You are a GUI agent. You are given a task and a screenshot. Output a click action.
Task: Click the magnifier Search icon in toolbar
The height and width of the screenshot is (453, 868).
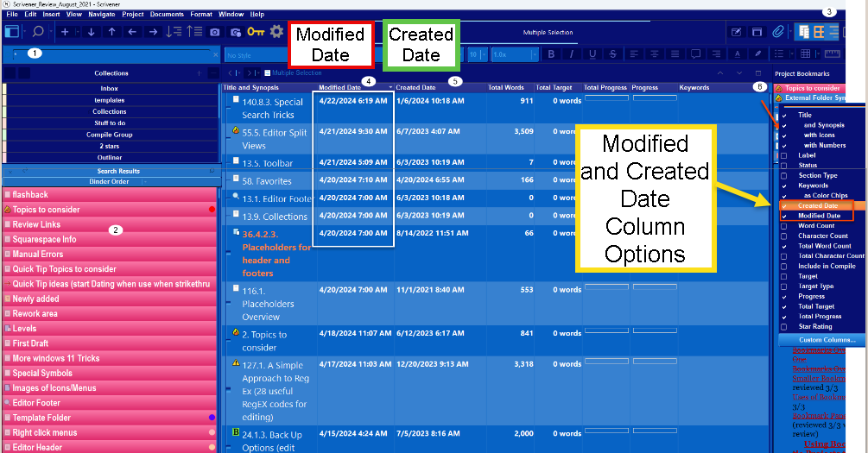point(38,32)
